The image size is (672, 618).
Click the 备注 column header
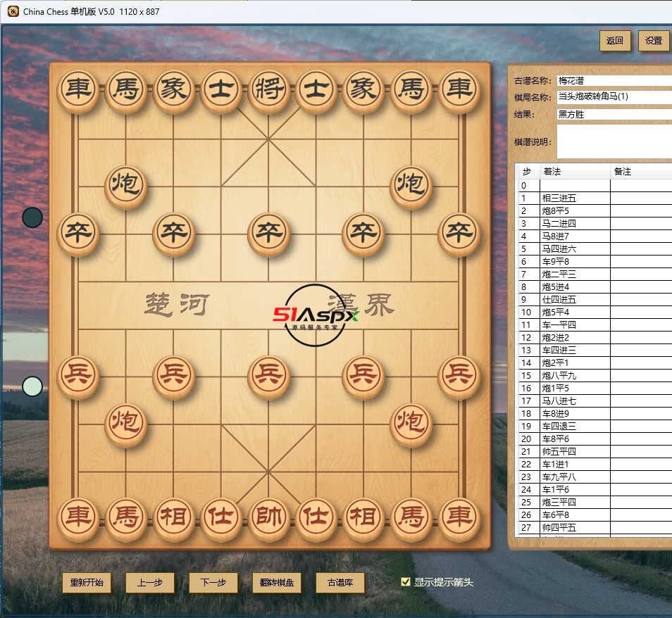[x=641, y=172]
